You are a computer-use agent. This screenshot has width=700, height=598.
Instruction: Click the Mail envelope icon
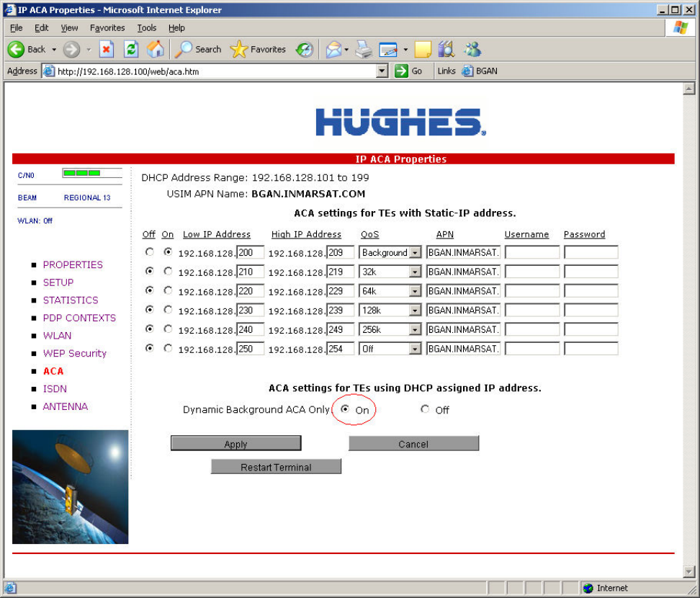(x=333, y=49)
